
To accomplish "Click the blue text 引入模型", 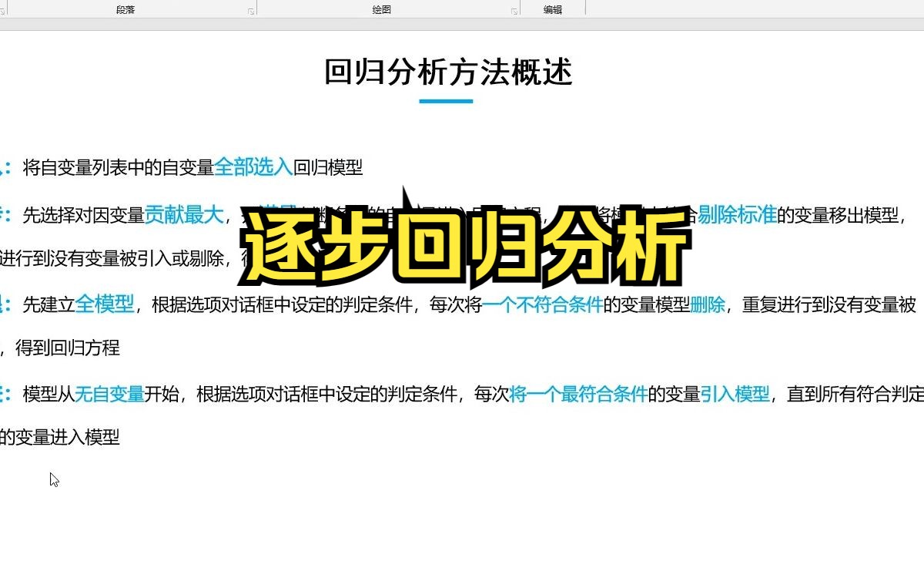I will click(737, 392).
